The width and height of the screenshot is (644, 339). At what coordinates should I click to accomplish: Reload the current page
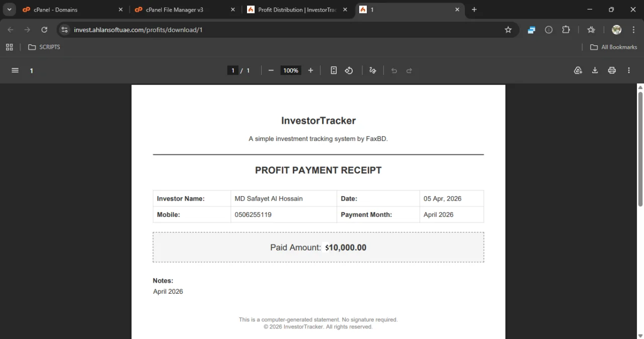tap(44, 30)
